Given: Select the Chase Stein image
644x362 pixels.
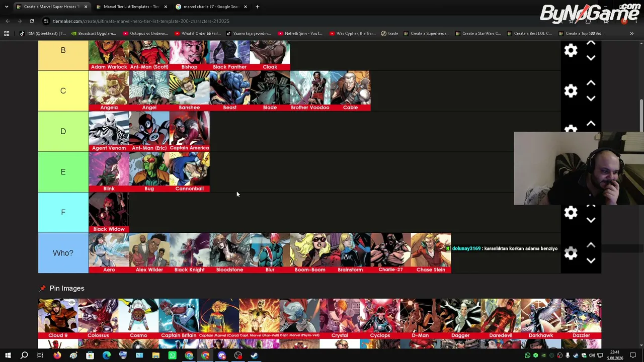Looking at the screenshot, I should coord(431,253).
